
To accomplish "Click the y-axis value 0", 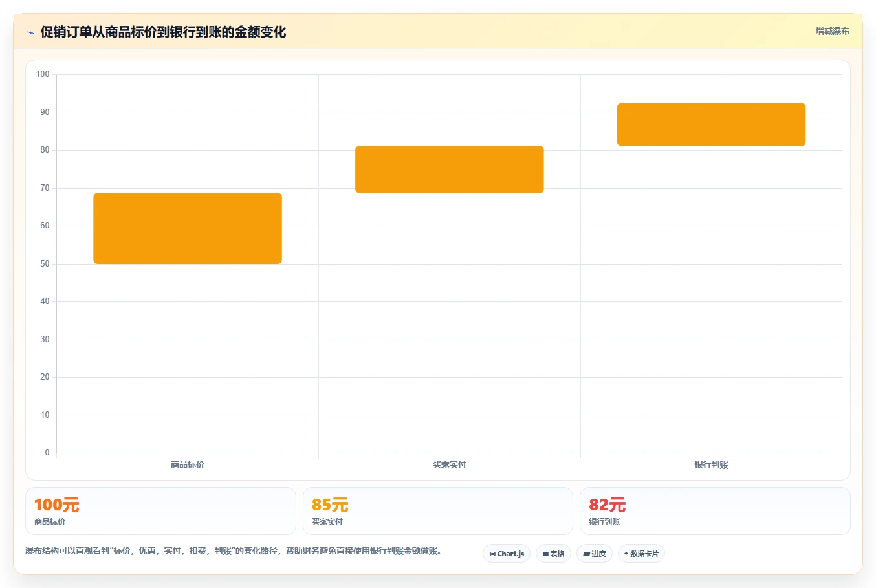I will [47, 453].
